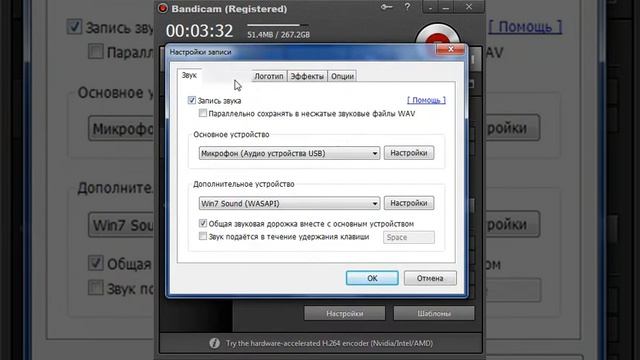Switch to the Эффекты tab

[x=307, y=76]
